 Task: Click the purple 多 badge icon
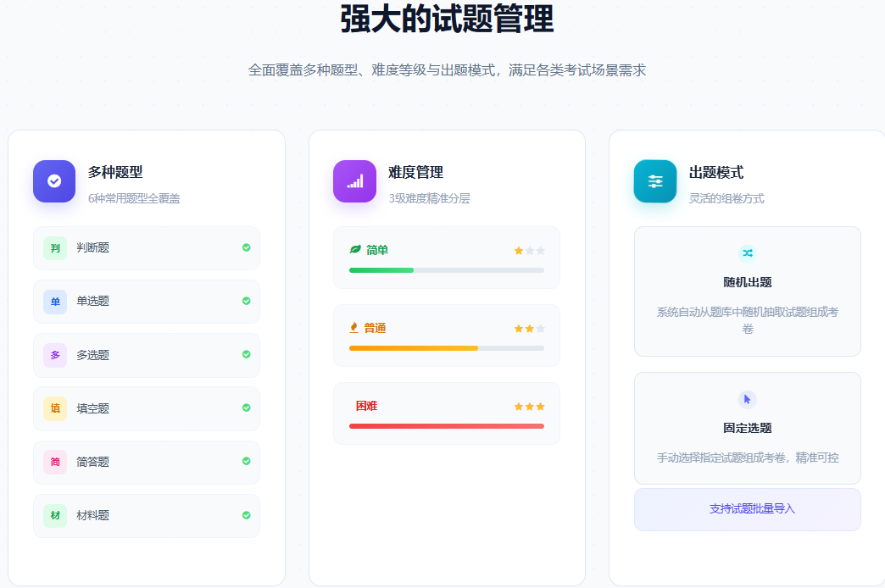55,355
